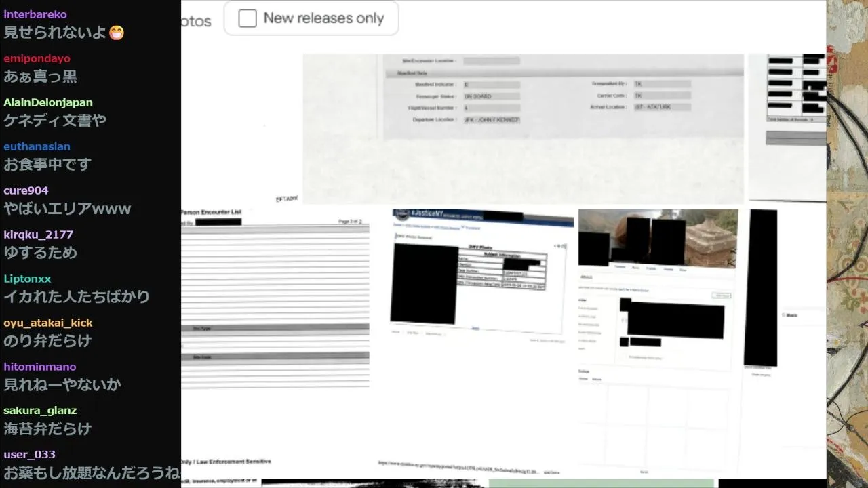Click chat message あぁ真っ黒
Screen dimensions: 868x488
[x=41, y=77]
